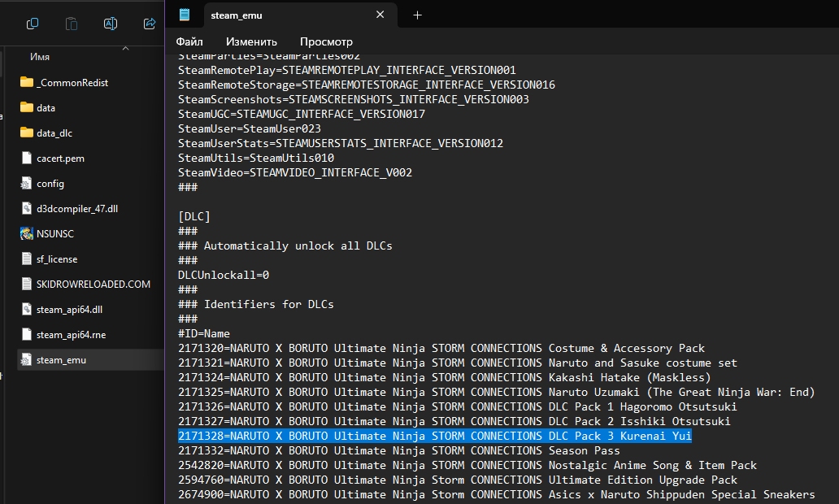Select the _CommonRedist folder icon
The height and width of the screenshot is (504, 839).
click(26, 82)
